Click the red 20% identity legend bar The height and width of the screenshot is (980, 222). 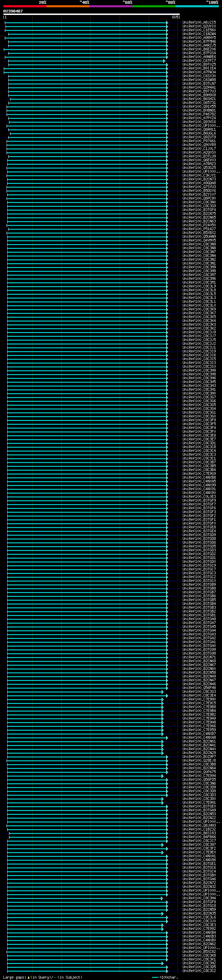pos(25,6)
